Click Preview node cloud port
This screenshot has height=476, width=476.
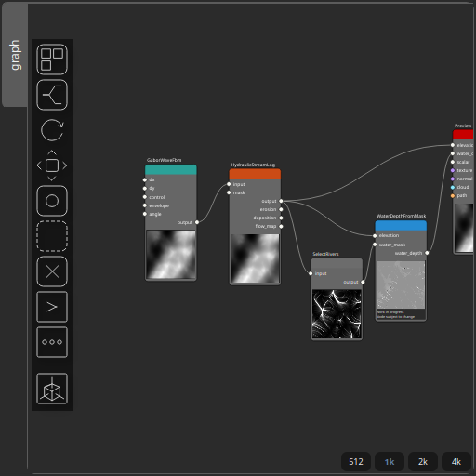tap(453, 187)
